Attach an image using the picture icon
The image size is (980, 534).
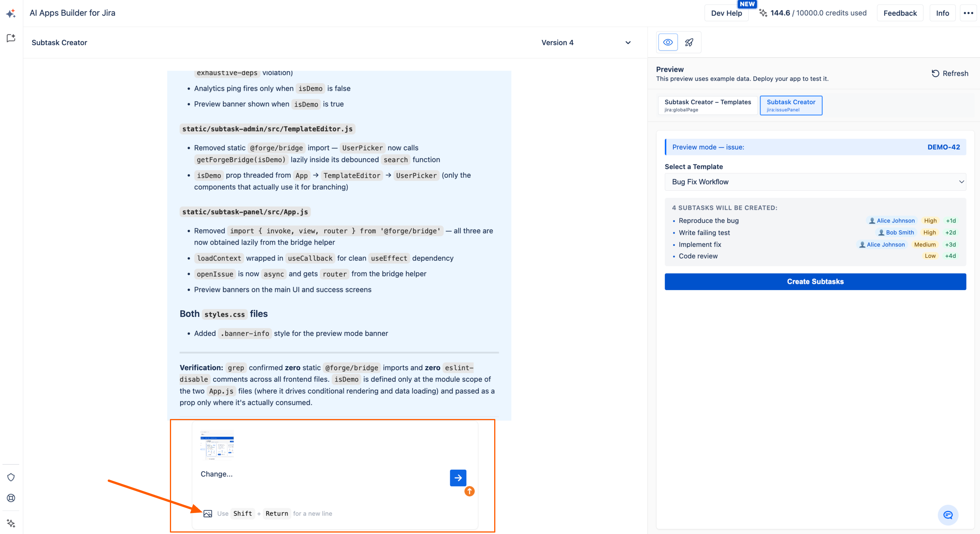tap(208, 514)
